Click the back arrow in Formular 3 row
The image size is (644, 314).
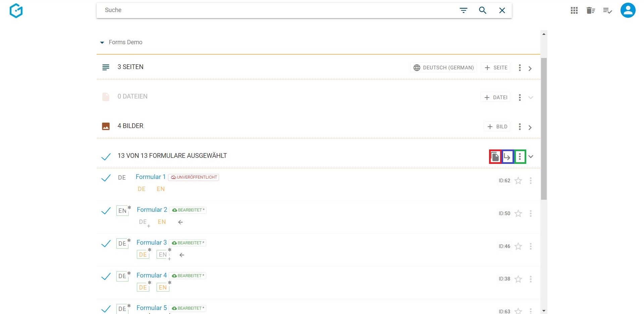[182, 255]
